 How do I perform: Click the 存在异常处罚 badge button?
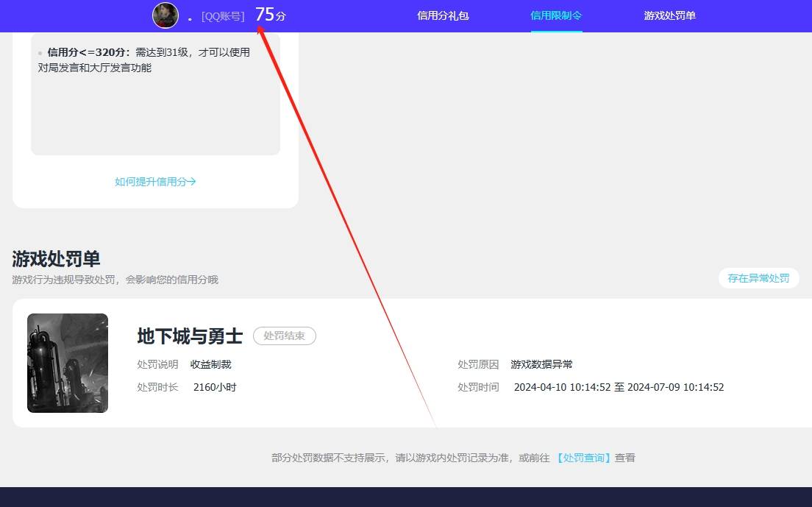[758, 278]
